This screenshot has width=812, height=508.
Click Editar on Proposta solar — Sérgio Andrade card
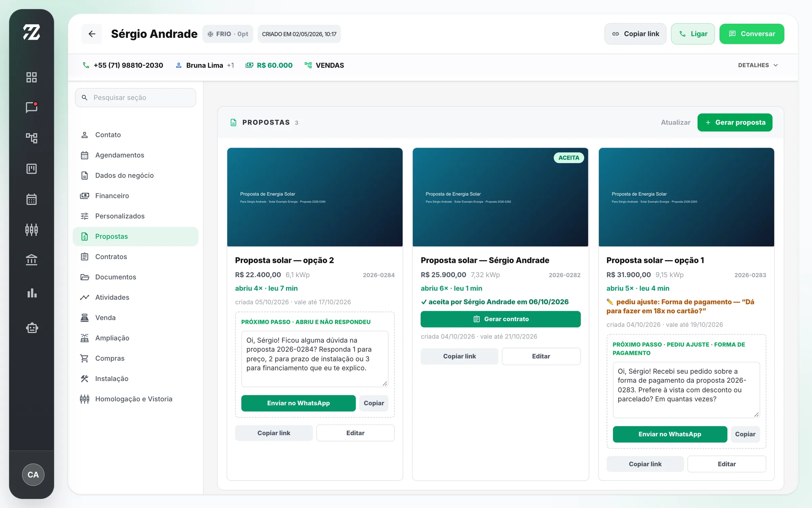click(541, 356)
